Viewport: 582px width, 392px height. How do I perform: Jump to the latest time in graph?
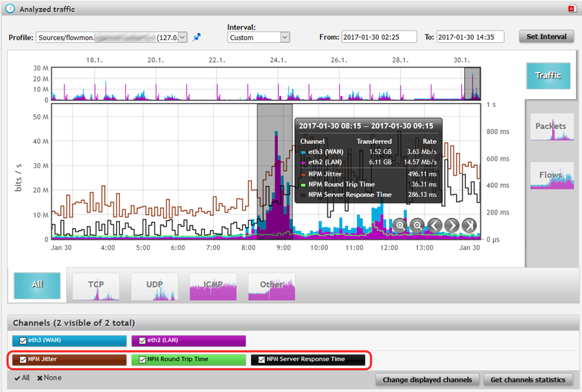469,225
